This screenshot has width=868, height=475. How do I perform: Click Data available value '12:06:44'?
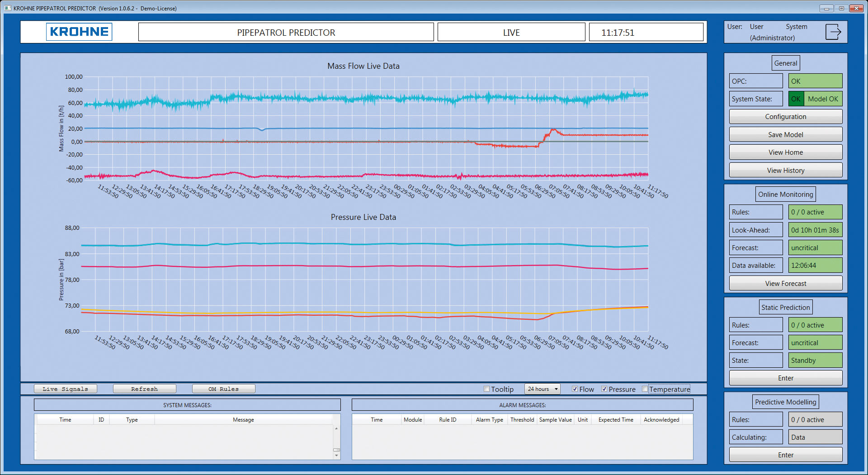click(816, 266)
